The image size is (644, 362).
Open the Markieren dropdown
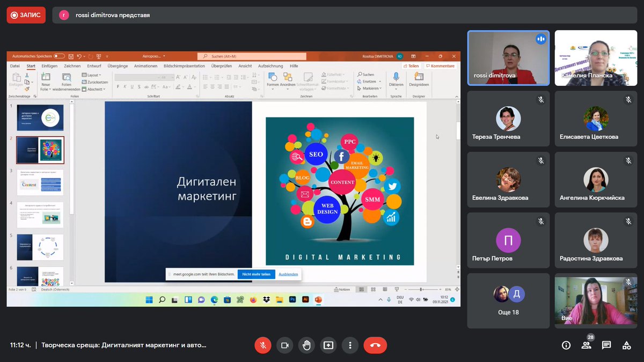point(369,88)
